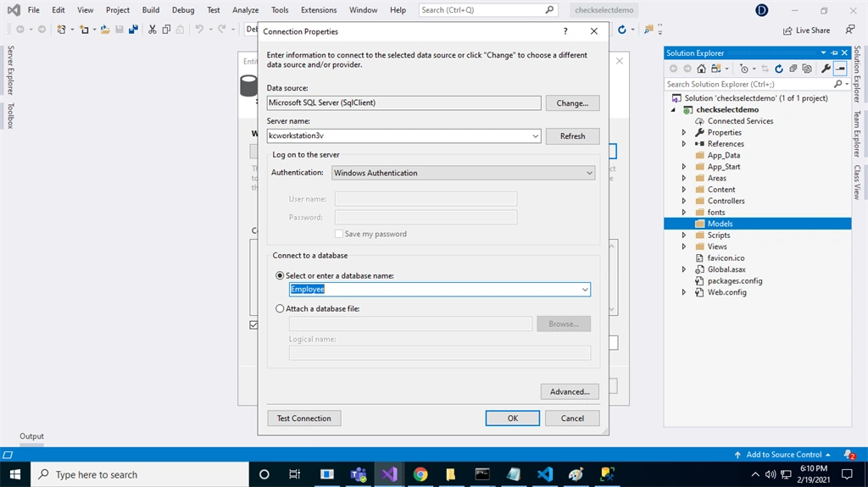The height and width of the screenshot is (487, 868).
Task: Pin the Solution Explorer with auto-hide pushpin
Action: click(x=834, y=53)
